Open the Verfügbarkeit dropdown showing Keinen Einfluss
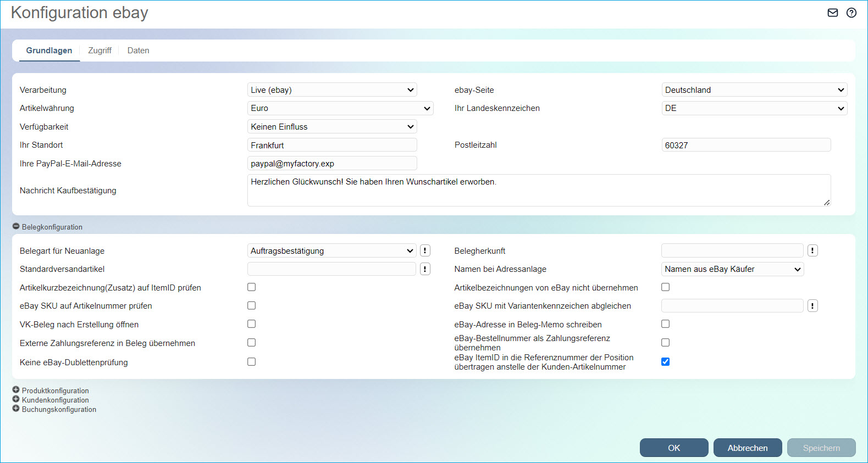The height and width of the screenshot is (463, 868). 332,126
